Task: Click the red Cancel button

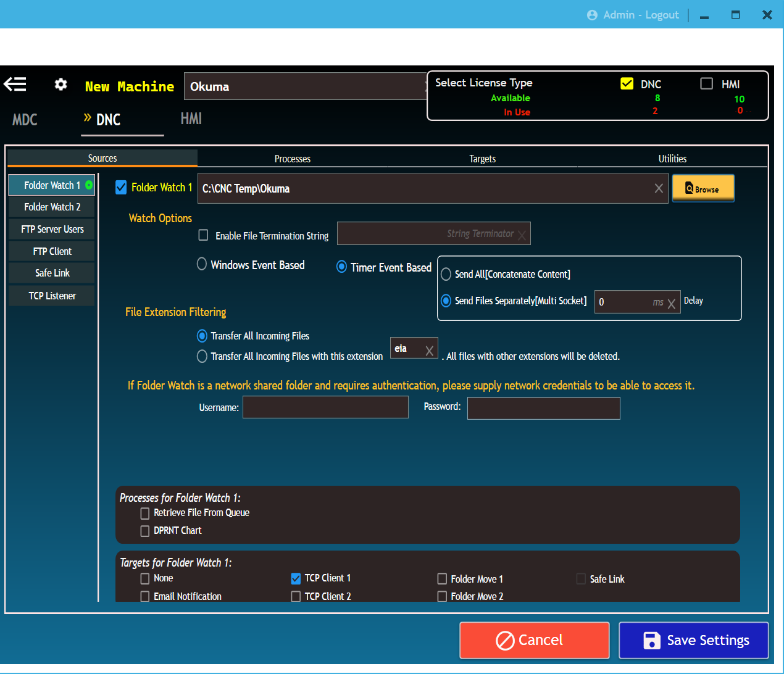Action: click(x=534, y=640)
